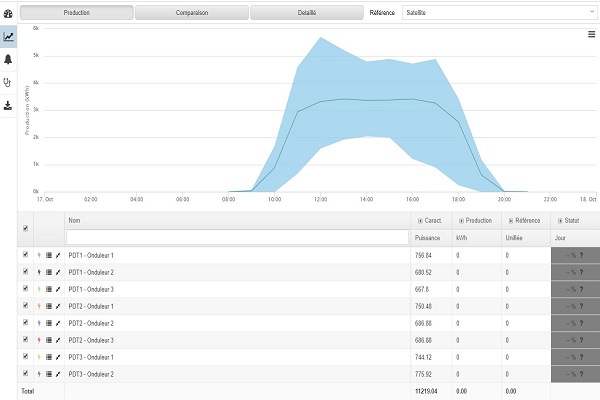The image size is (600, 400).
Task: Click lightning icon for PDT3 - Onduleur 1
Action: pyautogui.click(x=39, y=357)
